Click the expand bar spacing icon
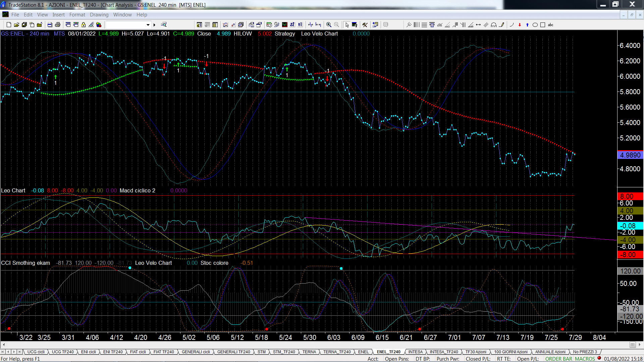This screenshot has width=644, height=362. [318, 24]
